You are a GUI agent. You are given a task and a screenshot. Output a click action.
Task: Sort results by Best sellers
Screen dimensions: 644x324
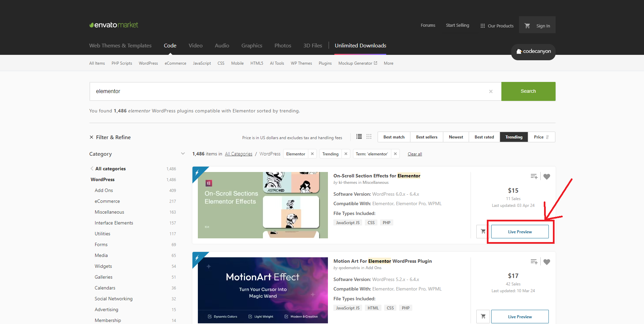(x=427, y=137)
